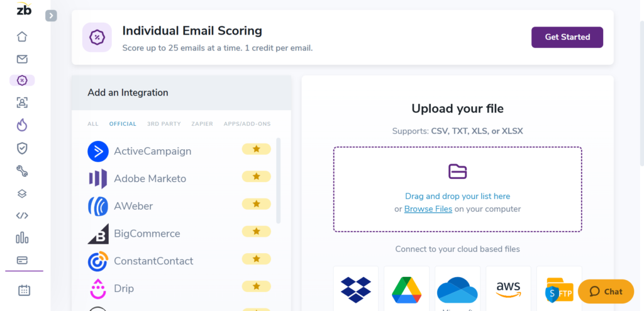Switch to the ALL integrations tab
The image size is (644, 311).
click(x=93, y=124)
